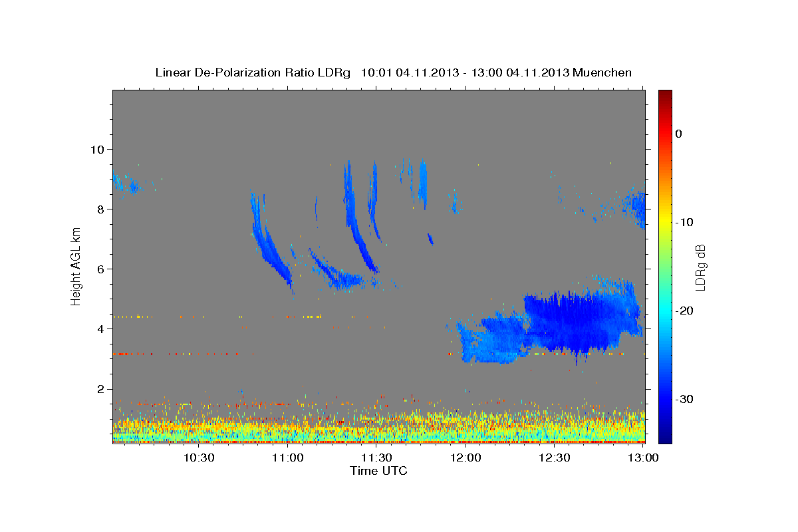798x532 pixels.
Task: Click the dark blue bottom of colorbar
Action: tap(665, 438)
